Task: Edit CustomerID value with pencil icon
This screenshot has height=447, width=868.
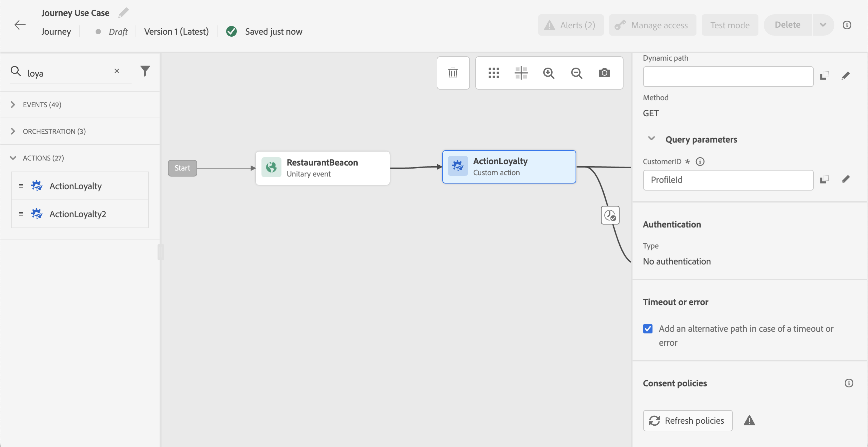Action: pos(845,180)
